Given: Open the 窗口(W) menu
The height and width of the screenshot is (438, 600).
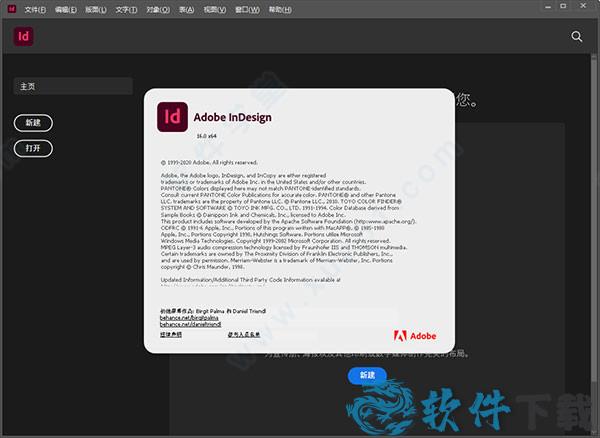Looking at the screenshot, I should pyautogui.click(x=247, y=10).
